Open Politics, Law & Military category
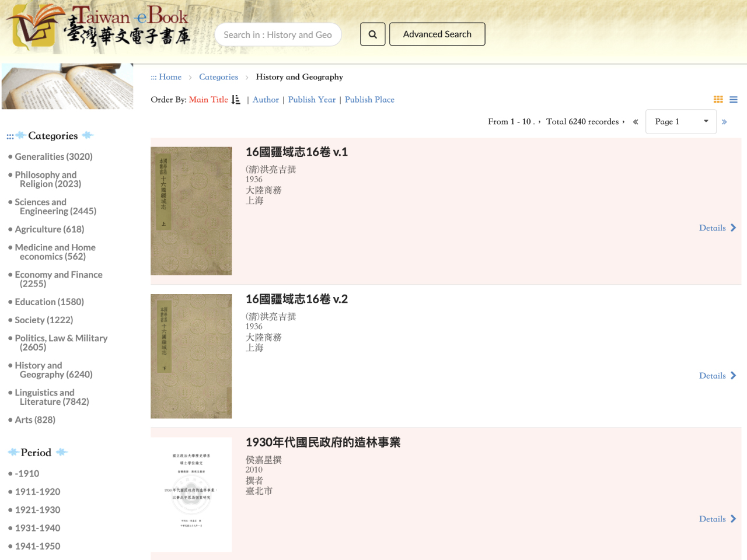 pyautogui.click(x=61, y=342)
